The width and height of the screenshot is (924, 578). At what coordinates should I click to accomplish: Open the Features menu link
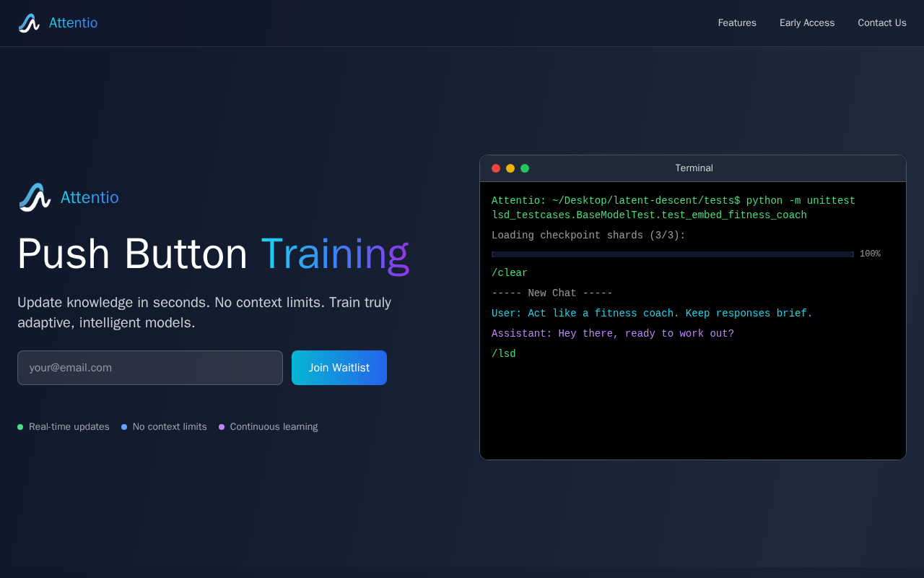737,23
